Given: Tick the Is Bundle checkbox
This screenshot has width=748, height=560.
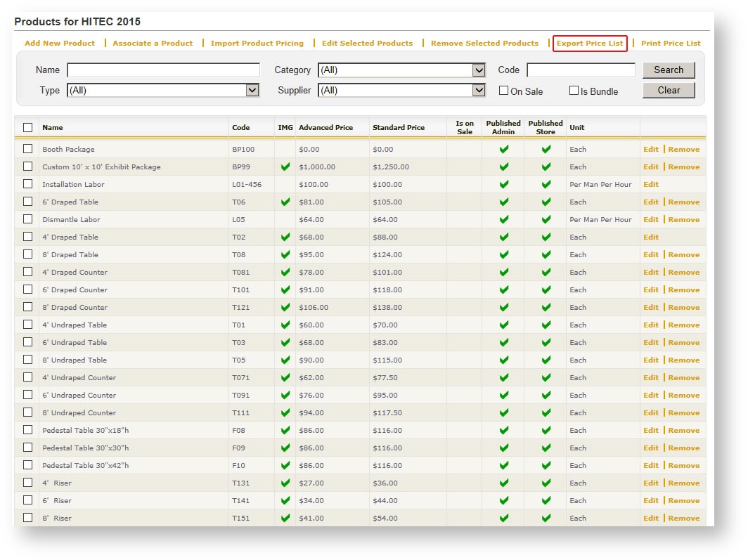Looking at the screenshot, I should (x=574, y=91).
